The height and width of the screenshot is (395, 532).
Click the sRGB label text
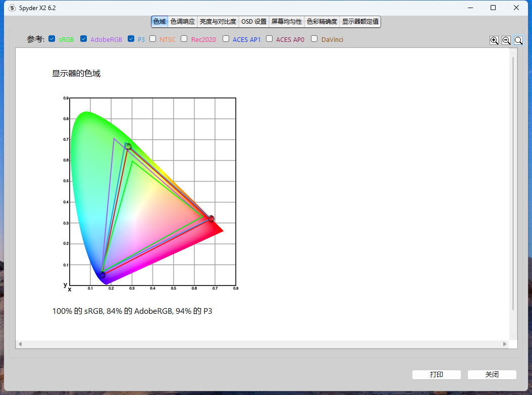click(66, 40)
